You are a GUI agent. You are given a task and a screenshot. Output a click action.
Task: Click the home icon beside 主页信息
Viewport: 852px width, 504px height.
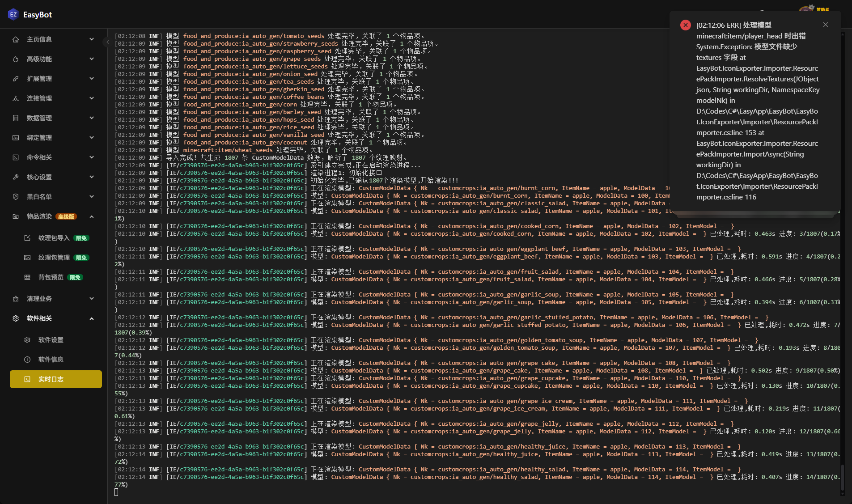(16, 39)
